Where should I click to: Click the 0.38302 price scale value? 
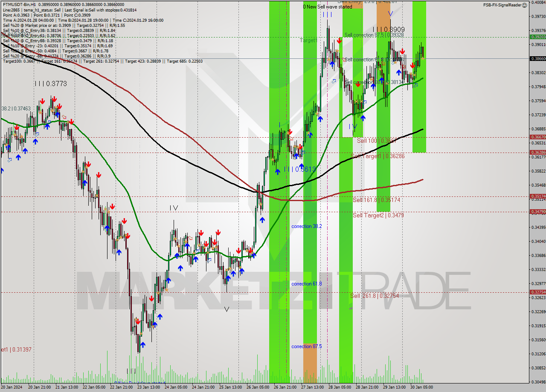click(x=538, y=72)
